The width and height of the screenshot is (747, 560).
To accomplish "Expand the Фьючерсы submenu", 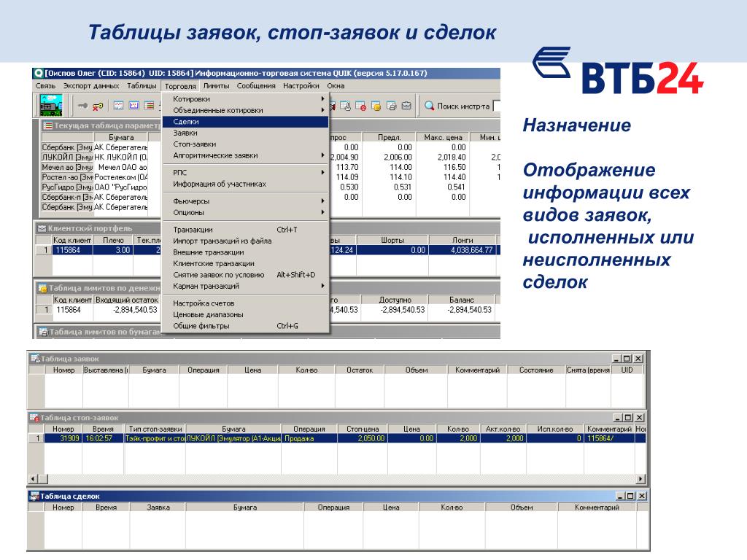I will [322, 201].
